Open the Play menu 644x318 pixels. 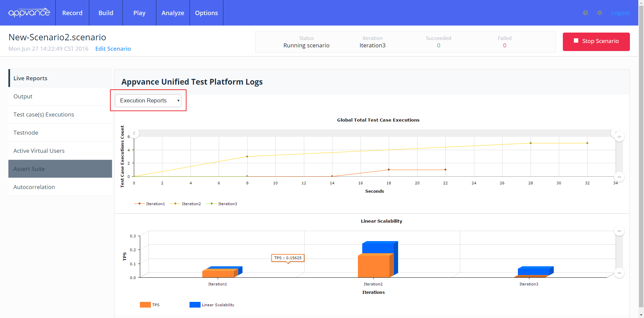tap(139, 13)
